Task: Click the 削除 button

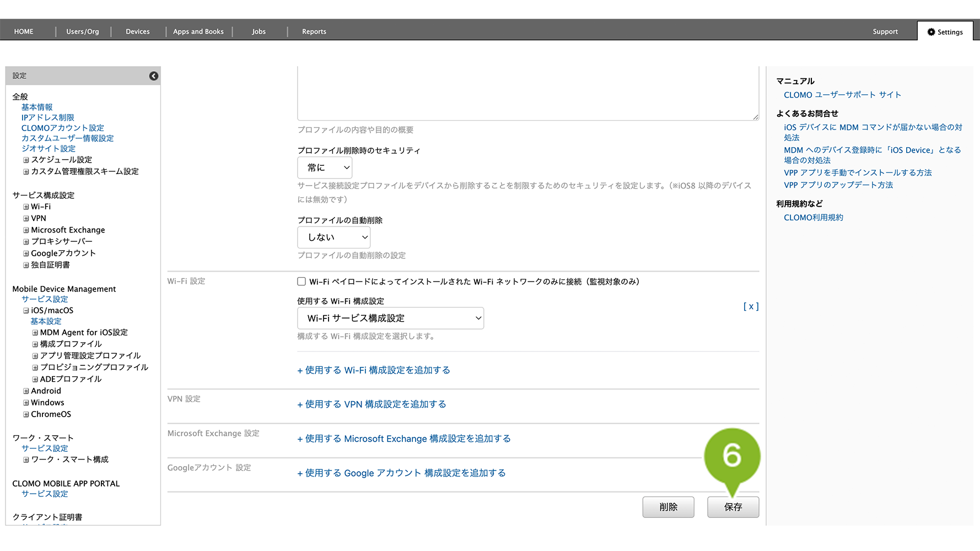Action: pyautogui.click(x=668, y=507)
